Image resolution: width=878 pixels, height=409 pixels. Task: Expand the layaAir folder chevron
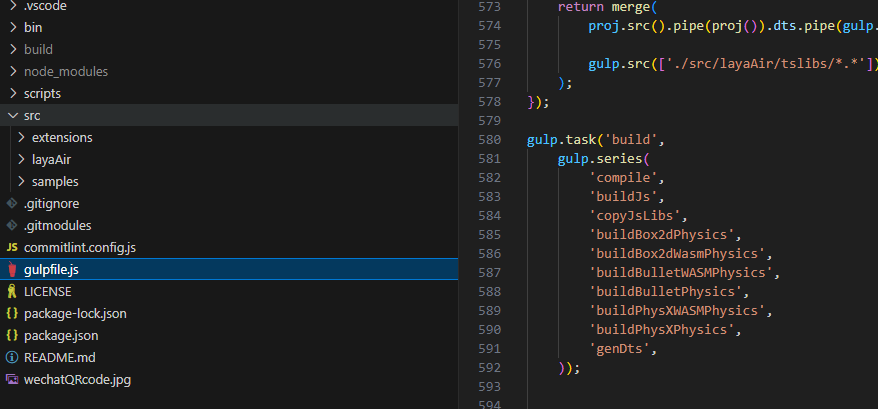pyautogui.click(x=22, y=160)
